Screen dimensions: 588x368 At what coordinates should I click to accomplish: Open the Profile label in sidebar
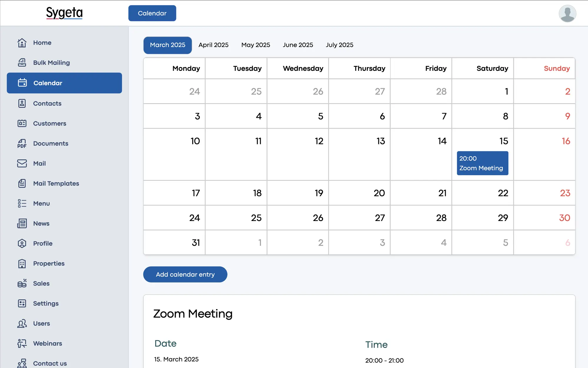43,243
